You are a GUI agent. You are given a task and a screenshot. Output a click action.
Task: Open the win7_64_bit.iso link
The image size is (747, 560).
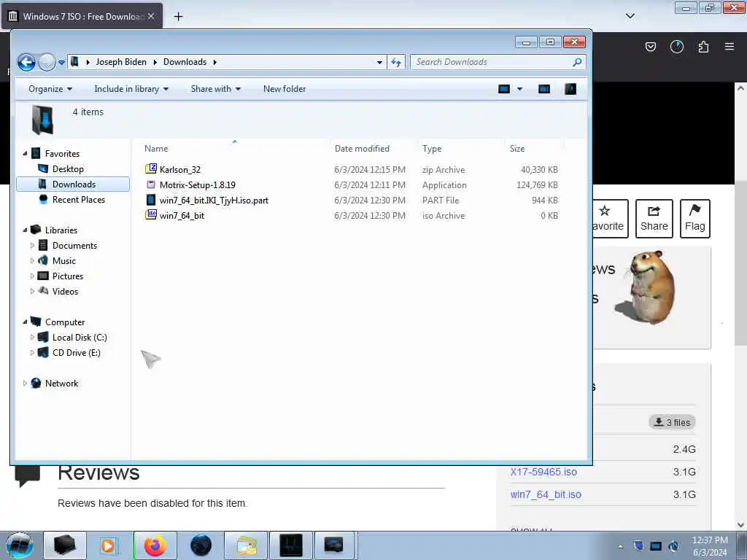546,495
